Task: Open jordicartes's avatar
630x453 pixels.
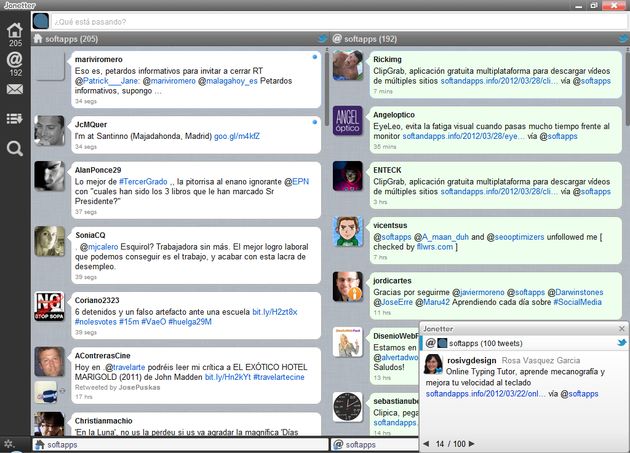Action: pyautogui.click(x=348, y=287)
